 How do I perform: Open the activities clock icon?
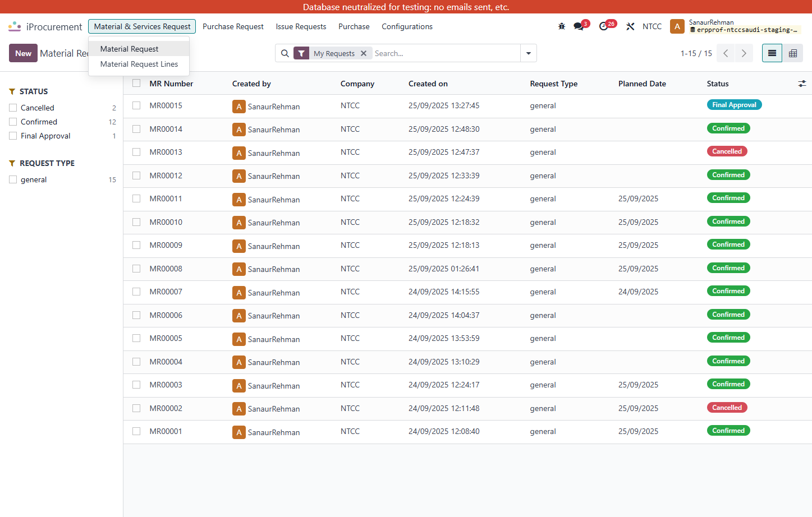pyautogui.click(x=604, y=26)
